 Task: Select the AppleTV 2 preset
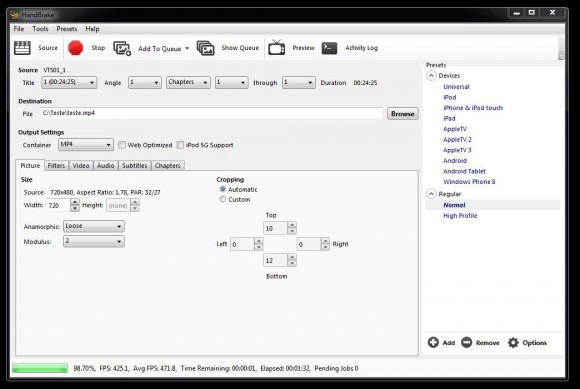point(457,139)
